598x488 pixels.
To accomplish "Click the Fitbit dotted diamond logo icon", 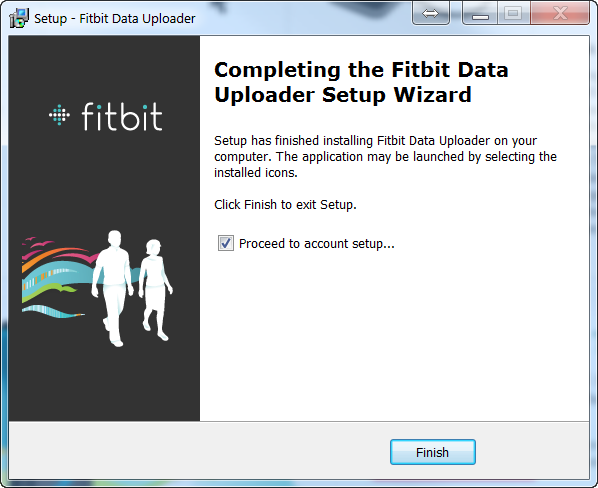I will coord(59,115).
